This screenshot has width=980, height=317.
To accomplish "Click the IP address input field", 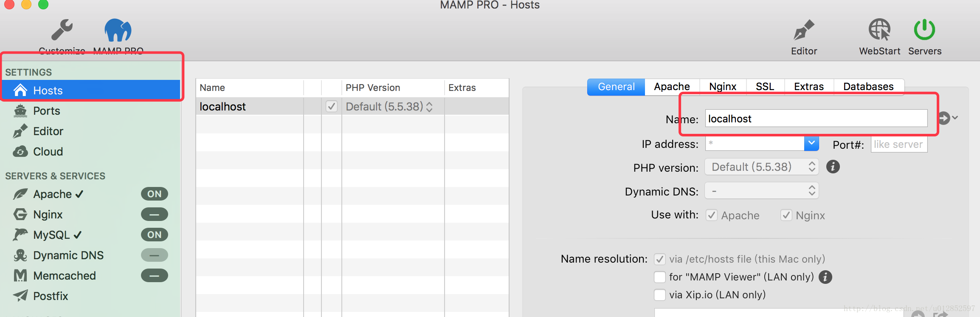I will click(755, 144).
